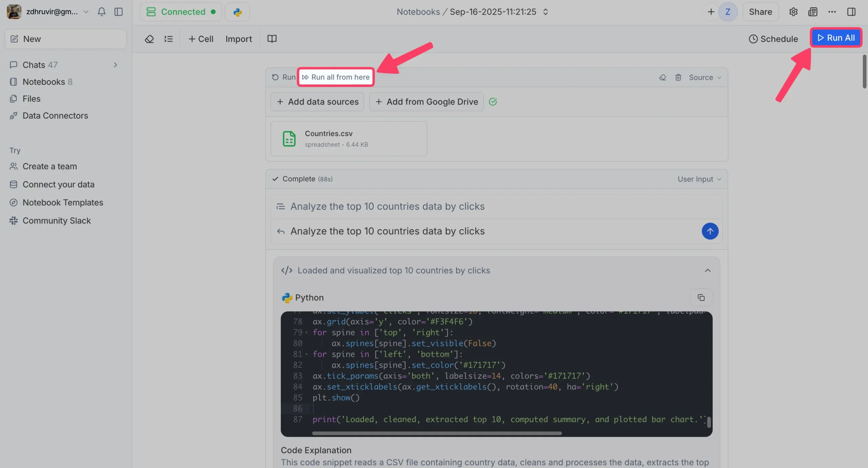
Task: Click the Python kernel icon
Action: tap(237, 12)
